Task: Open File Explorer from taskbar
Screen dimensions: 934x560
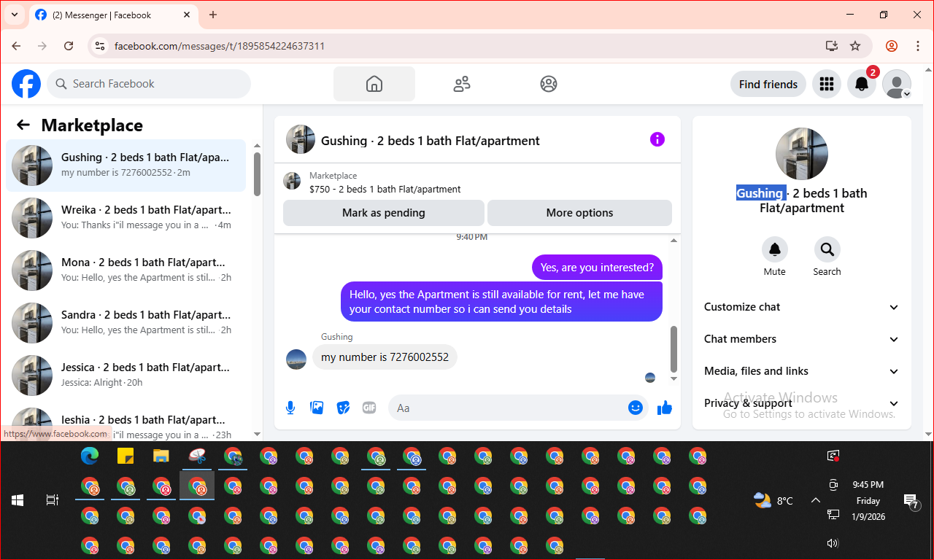Action: (161, 456)
